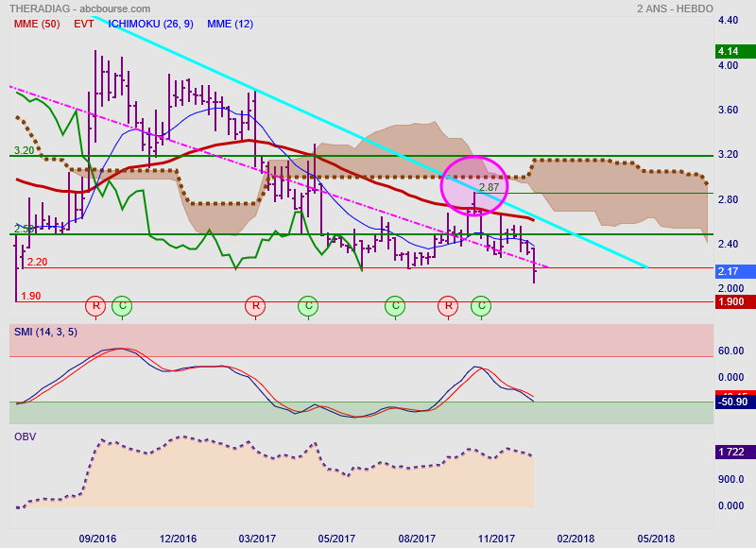756x548 pixels.
Task: Click the green 3.20 resistance label at left
Action: pos(25,150)
